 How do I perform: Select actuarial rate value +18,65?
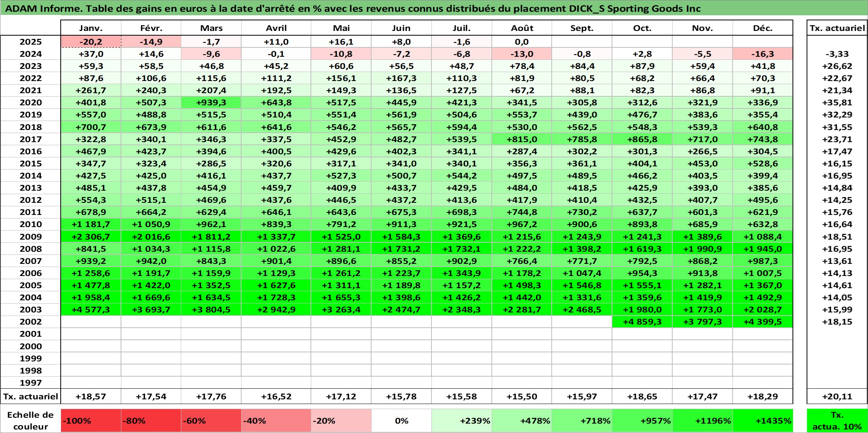point(642,397)
